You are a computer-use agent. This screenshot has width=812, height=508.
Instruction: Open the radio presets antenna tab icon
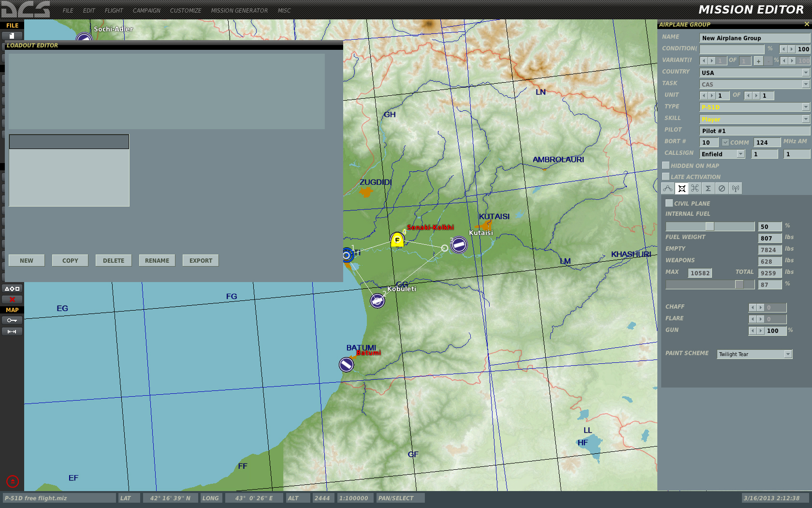735,189
